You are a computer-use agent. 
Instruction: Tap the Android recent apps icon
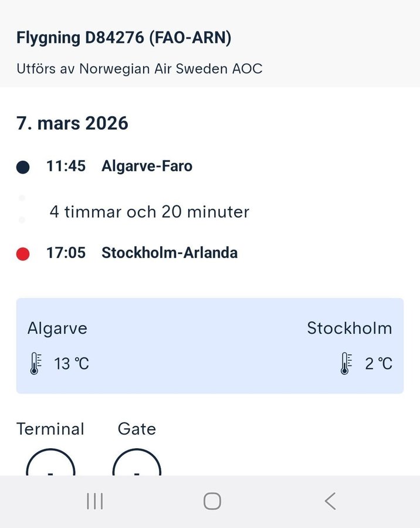click(94, 501)
